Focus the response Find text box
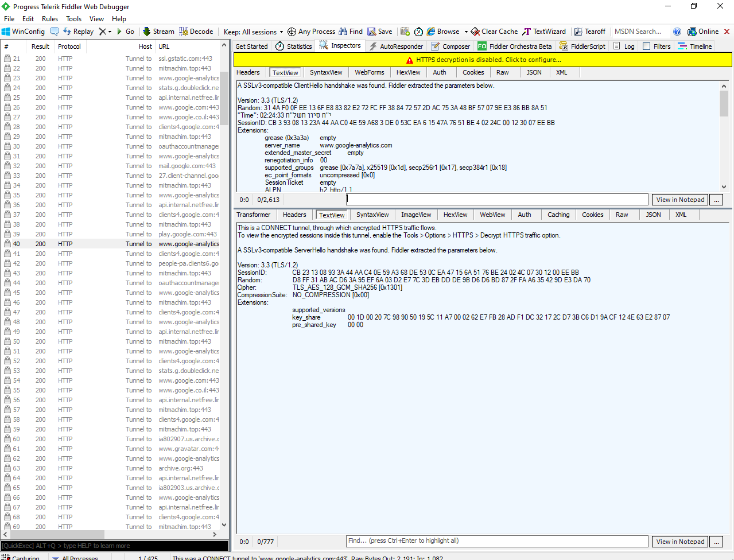The image size is (734, 560). tap(497, 541)
